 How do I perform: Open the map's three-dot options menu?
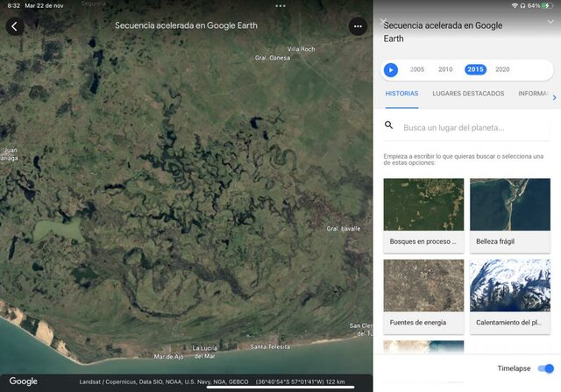[x=358, y=26]
